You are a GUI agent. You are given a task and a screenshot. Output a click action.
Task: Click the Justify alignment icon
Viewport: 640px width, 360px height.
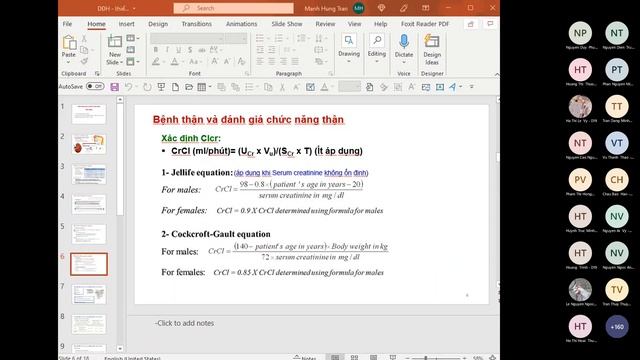[x=295, y=62]
